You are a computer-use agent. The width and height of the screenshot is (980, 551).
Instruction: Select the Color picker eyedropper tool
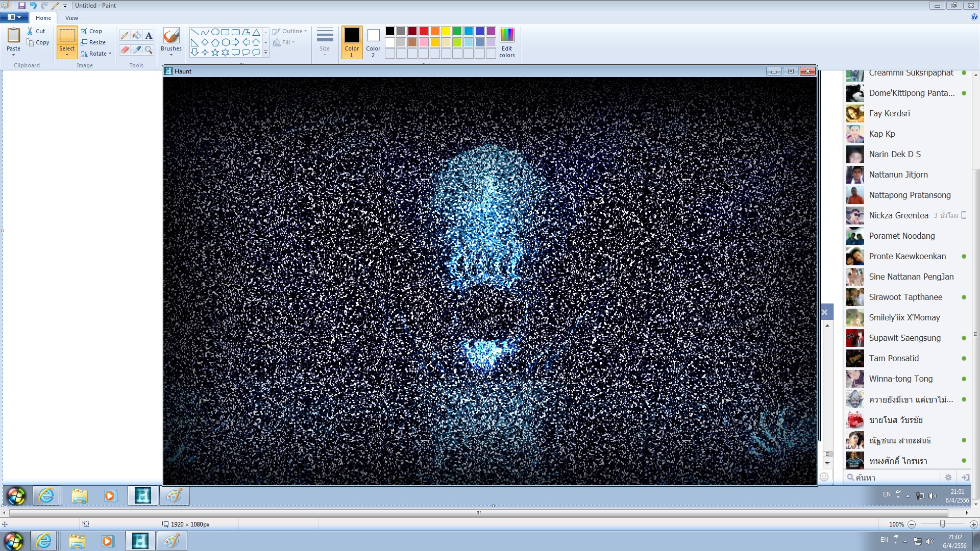137,49
